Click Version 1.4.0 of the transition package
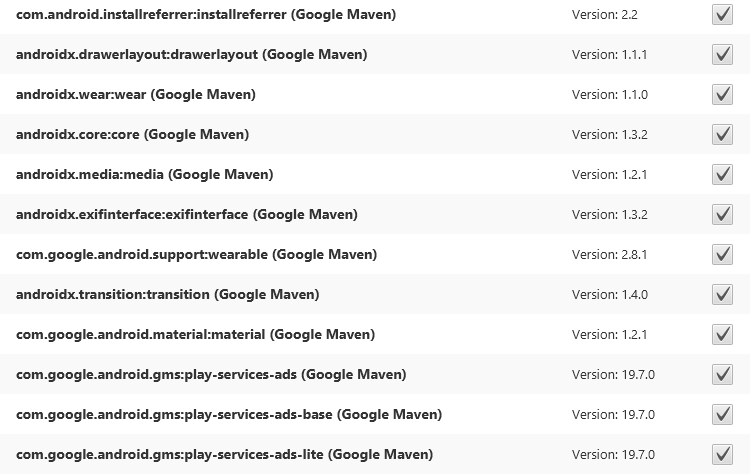The height and width of the screenshot is (474, 750). tap(610, 294)
